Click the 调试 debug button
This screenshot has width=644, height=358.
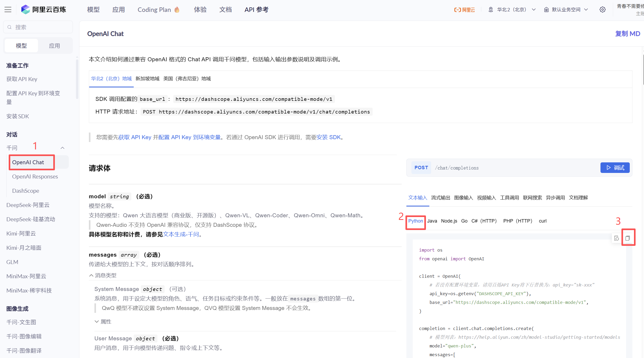click(x=615, y=168)
